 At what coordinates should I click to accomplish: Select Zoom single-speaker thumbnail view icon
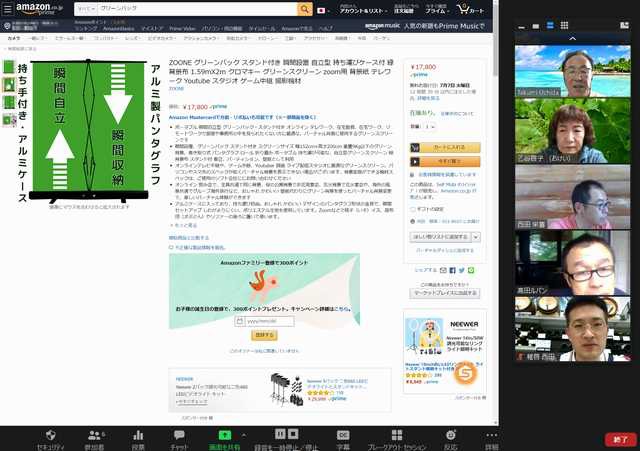point(536,26)
